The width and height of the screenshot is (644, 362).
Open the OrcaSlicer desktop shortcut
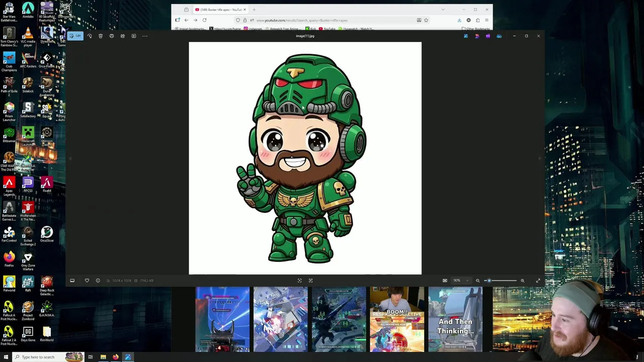(x=47, y=234)
